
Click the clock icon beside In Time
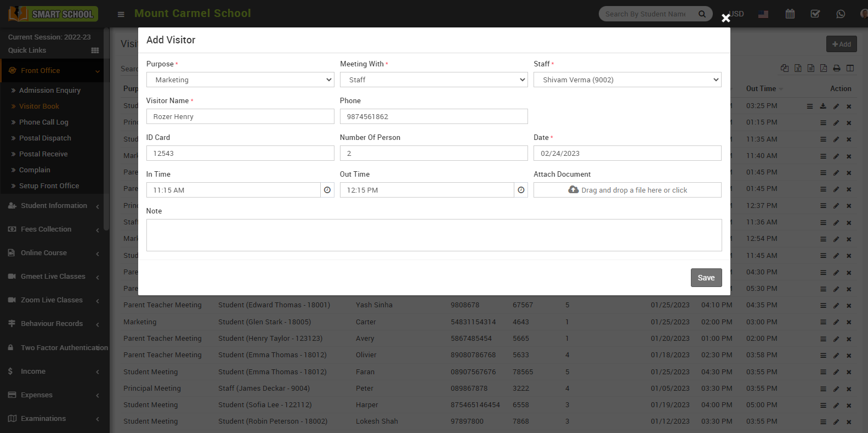pos(327,190)
